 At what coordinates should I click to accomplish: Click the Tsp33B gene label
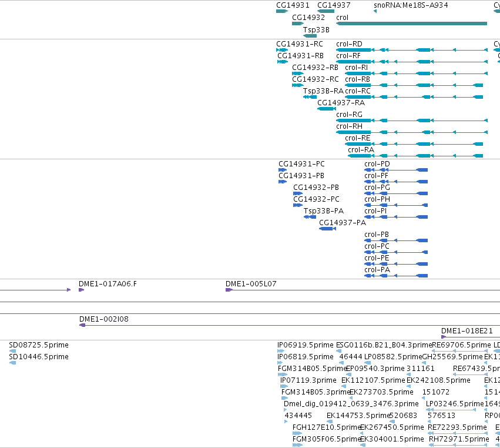click(316, 29)
